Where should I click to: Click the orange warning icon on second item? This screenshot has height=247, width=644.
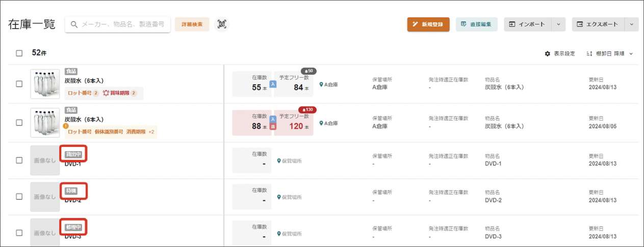pyautogui.click(x=65, y=126)
